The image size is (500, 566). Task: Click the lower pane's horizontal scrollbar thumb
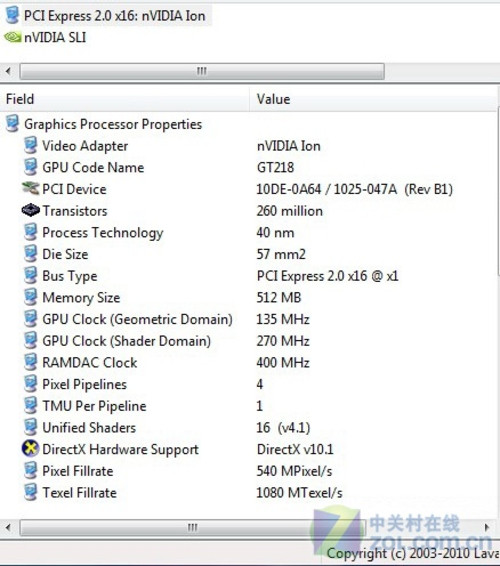(193, 528)
